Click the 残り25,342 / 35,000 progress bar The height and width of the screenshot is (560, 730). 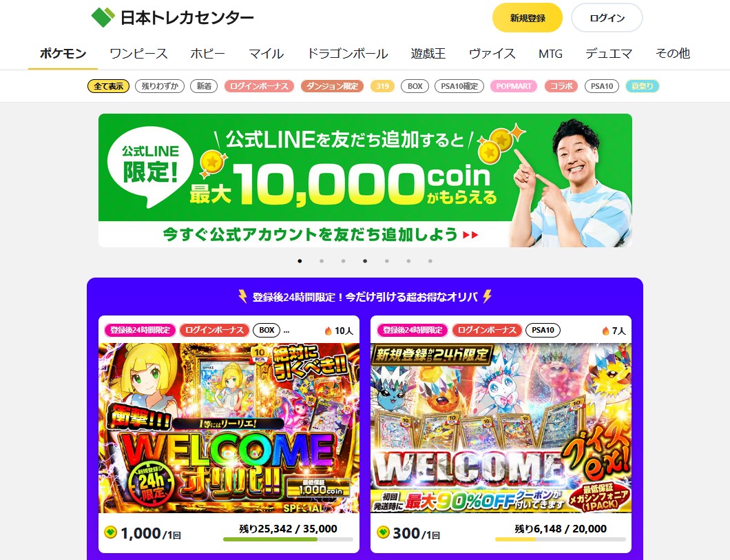(288, 539)
